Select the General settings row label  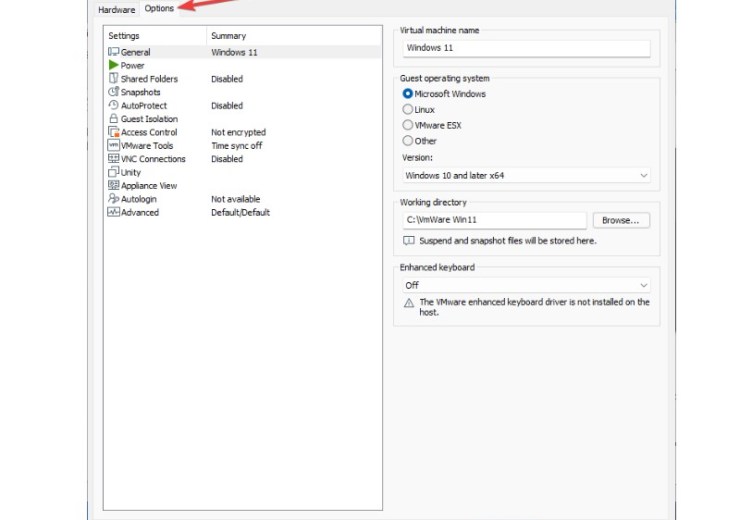click(135, 52)
